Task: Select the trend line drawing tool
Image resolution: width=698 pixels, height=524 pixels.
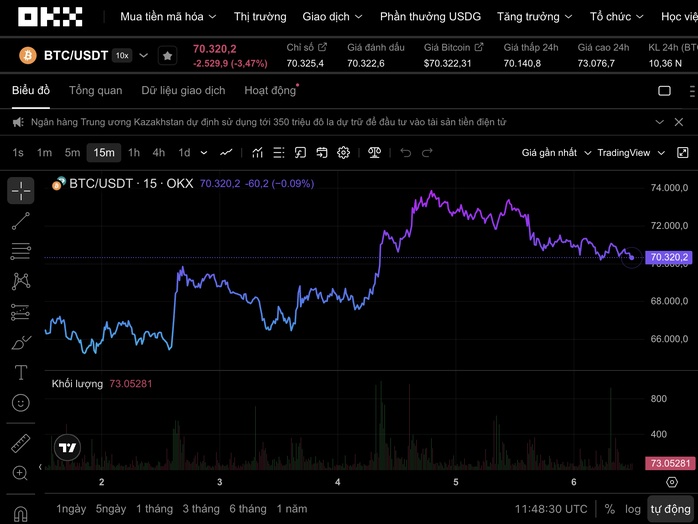Action: (21, 221)
